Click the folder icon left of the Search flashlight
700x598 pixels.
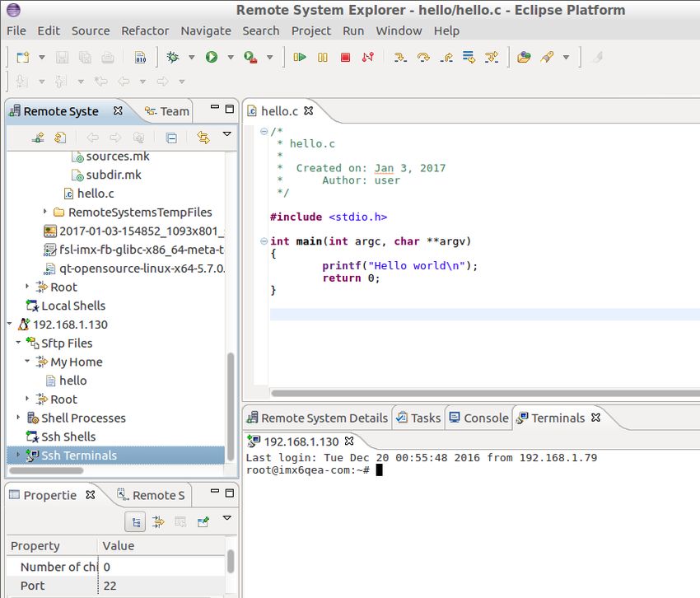click(524, 57)
